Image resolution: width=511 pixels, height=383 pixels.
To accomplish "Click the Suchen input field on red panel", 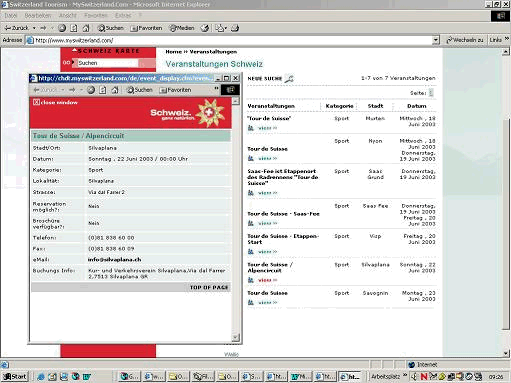I will pos(107,63).
